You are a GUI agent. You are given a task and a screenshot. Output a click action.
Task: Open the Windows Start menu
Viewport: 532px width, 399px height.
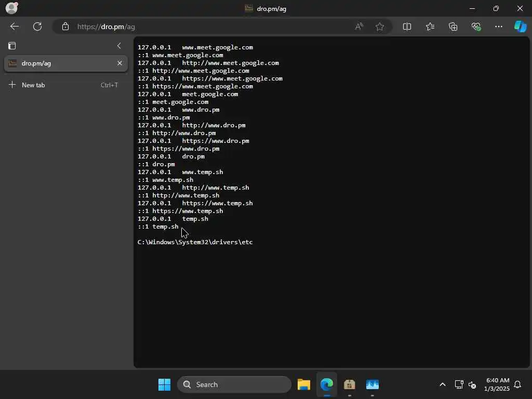click(165, 384)
